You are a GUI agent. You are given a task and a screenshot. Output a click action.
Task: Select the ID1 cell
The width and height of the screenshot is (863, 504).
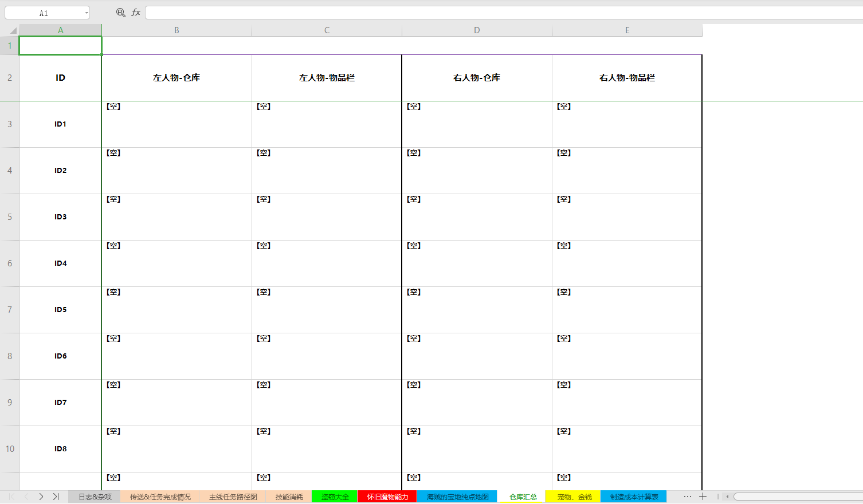point(60,124)
